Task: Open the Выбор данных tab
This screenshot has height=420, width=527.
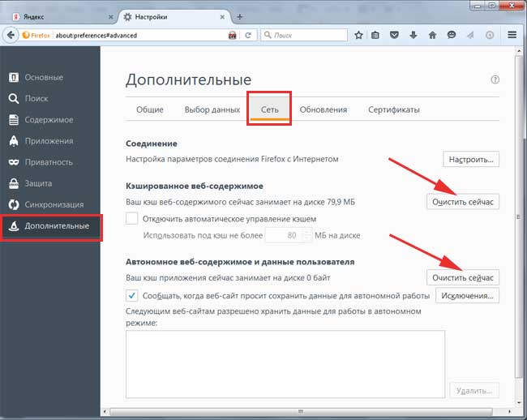Action: 212,110
